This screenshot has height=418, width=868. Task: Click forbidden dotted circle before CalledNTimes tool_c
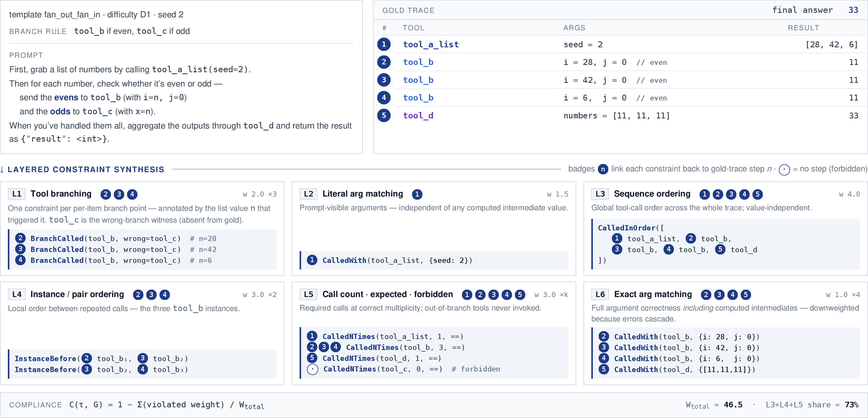coord(313,370)
